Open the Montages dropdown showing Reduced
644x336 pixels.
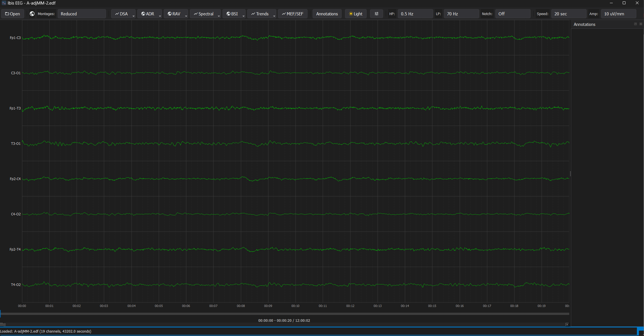pyautogui.click(x=82, y=14)
